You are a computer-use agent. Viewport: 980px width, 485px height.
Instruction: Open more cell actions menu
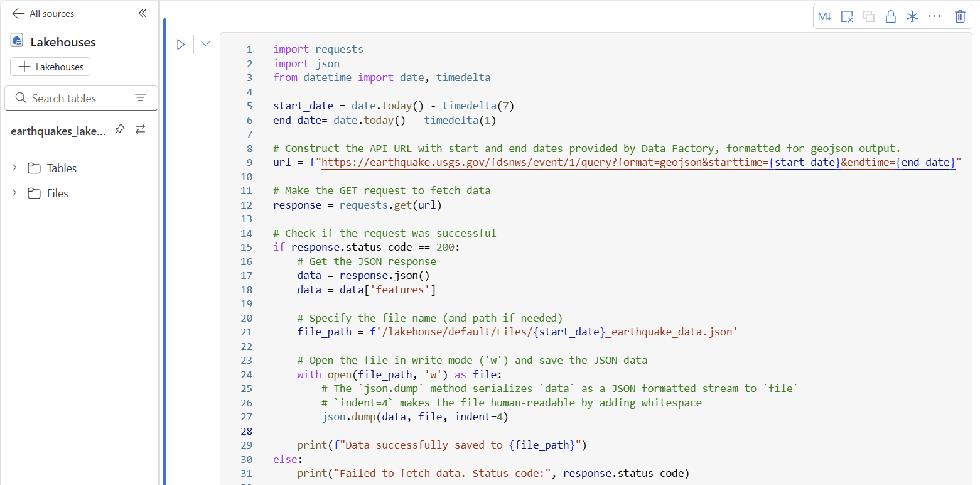(935, 16)
